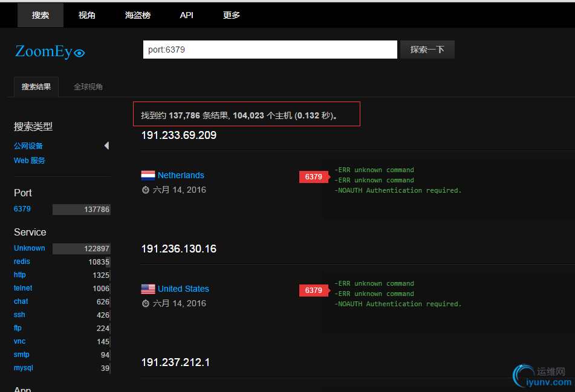Select Web 服务 search type

coord(30,161)
